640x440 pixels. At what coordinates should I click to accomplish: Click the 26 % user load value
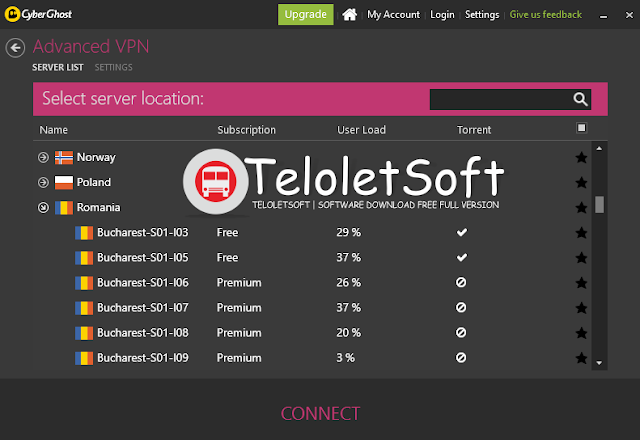pyautogui.click(x=348, y=282)
